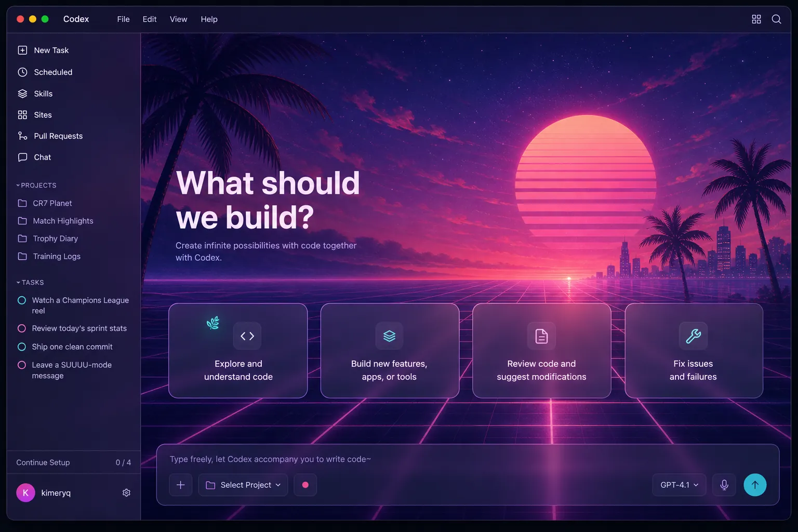798x532 pixels.
Task: Click the Chat bubble icon
Action: coord(22,157)
